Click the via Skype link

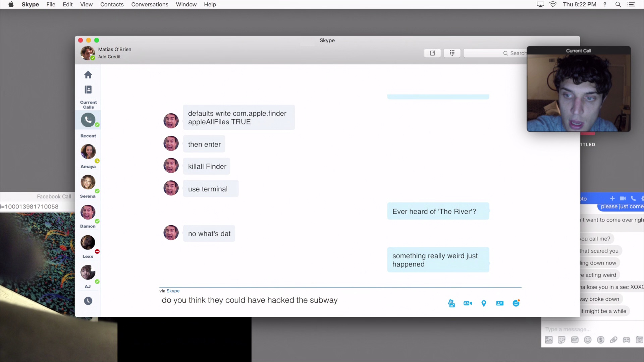coord(173,291)
